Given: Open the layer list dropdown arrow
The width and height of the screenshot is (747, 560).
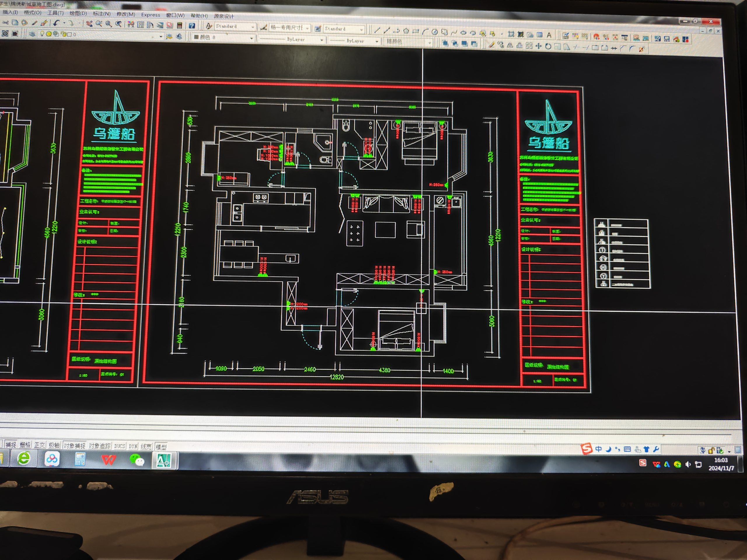Looking at the screenshot, I should (161, 36).
